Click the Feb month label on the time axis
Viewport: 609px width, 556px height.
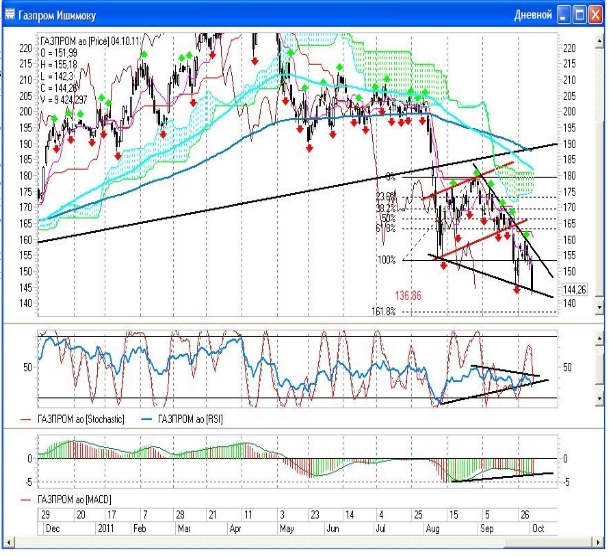[x=140, y=528]
